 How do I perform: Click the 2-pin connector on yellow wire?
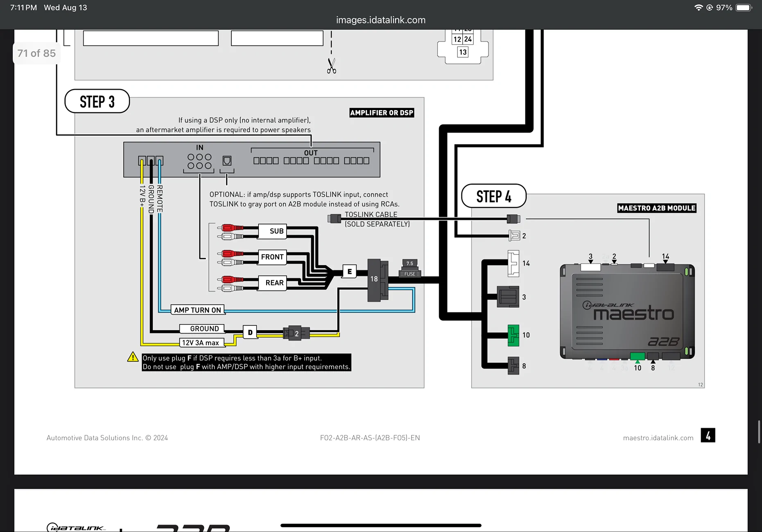pyautogui.click(x=296, y=333)
